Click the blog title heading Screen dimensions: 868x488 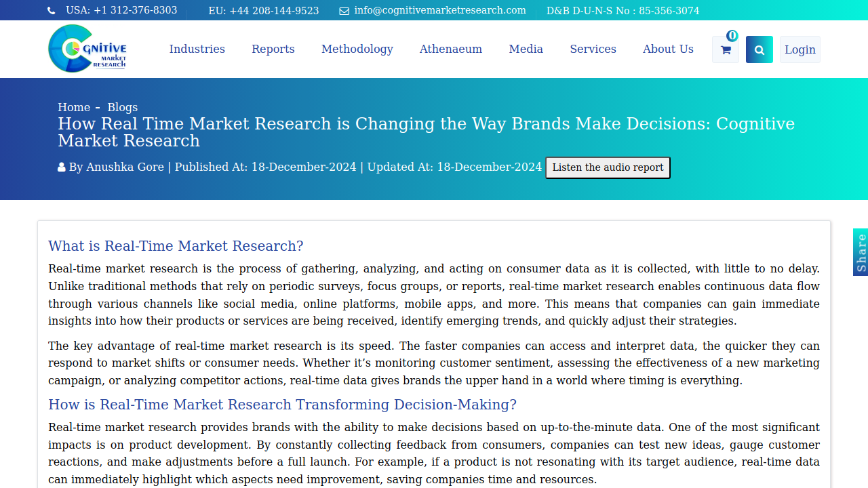(x=426, y=132)
